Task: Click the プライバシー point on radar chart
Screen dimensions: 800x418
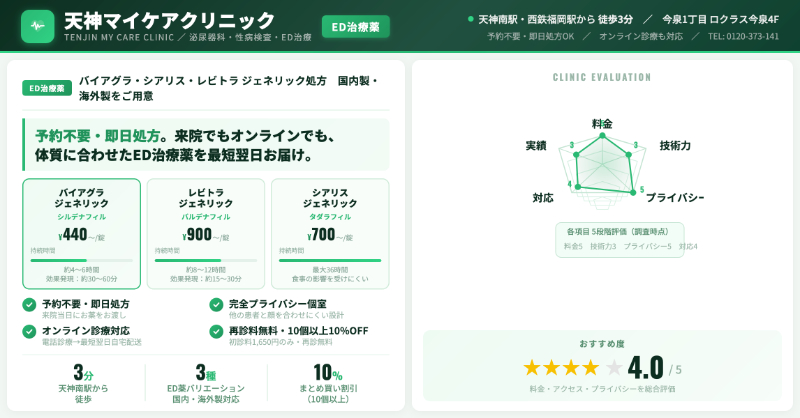Action: [x=630, y=192]
